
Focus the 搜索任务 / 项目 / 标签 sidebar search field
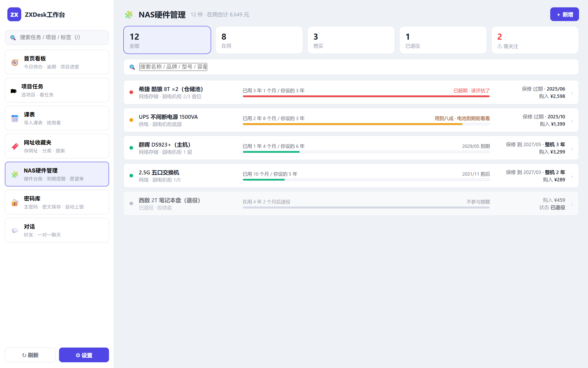pyautogui.click(x=57, y=37)
